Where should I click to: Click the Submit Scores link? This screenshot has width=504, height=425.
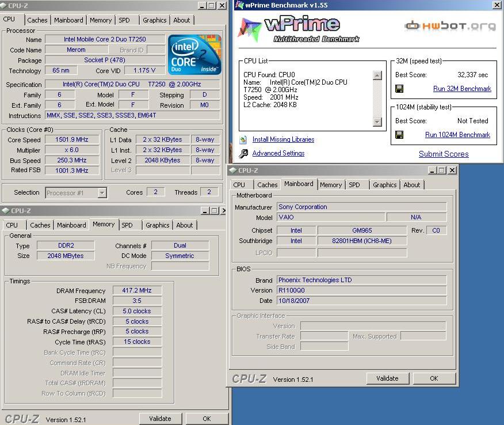point(444,154)
